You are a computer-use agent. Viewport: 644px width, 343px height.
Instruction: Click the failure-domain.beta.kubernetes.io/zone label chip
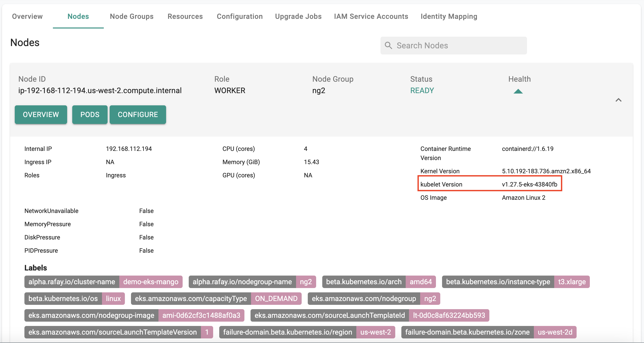tap(467, 332)
